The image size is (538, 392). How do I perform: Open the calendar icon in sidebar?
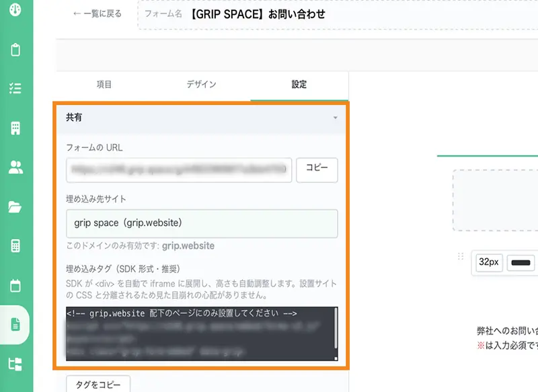pos(15,285)
